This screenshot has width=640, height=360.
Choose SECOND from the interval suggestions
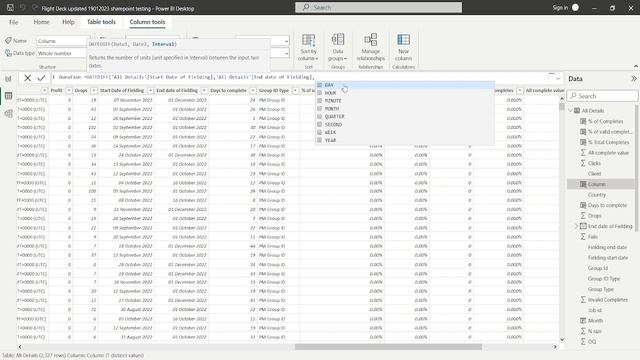(x=404, y=124)
